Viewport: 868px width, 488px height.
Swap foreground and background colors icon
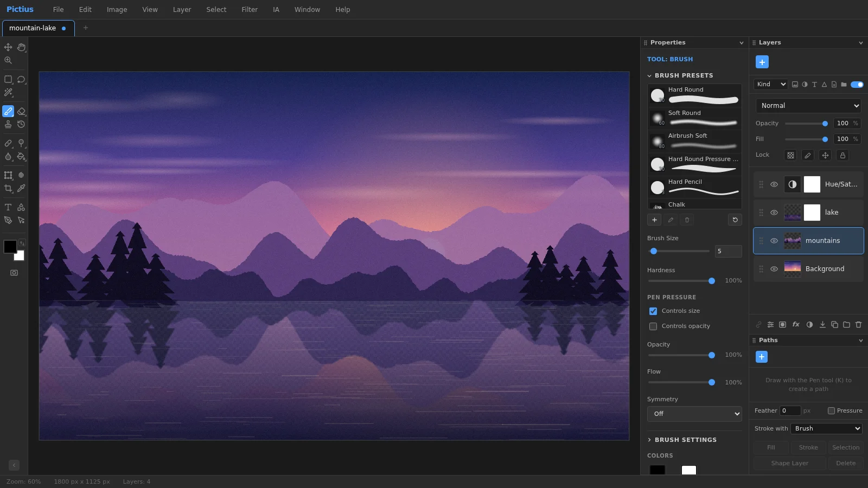22,242
